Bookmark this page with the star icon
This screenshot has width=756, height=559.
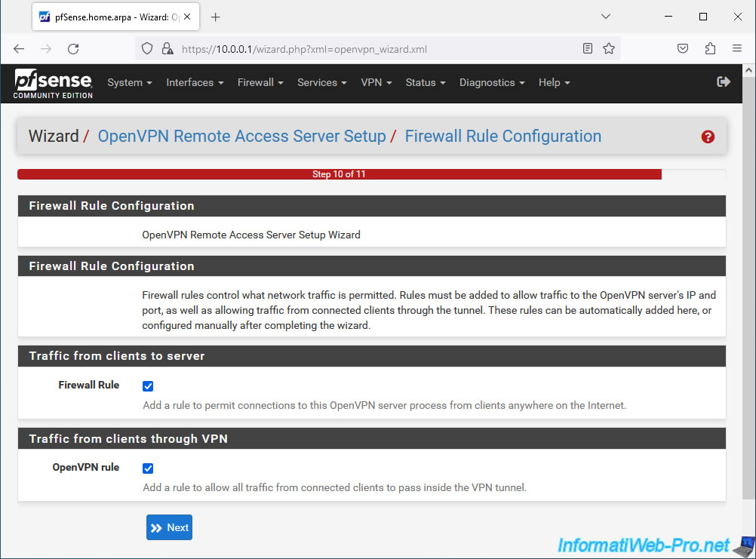pos(609,48)
